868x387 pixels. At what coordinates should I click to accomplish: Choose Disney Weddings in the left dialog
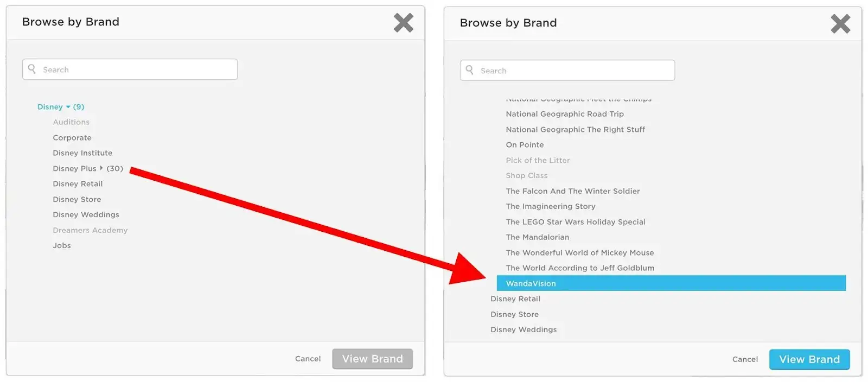pos(86,215)
